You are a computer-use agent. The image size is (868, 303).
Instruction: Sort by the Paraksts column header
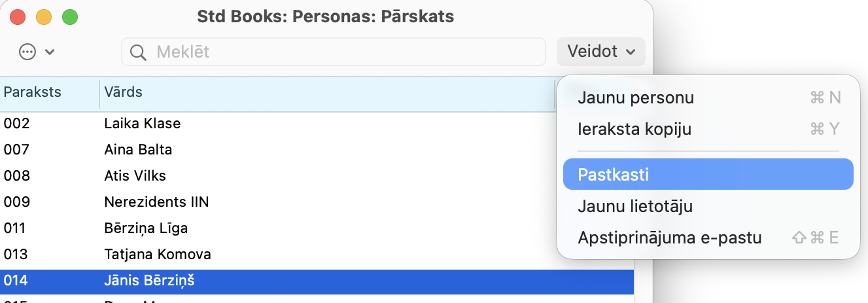(x=33, y=92)
